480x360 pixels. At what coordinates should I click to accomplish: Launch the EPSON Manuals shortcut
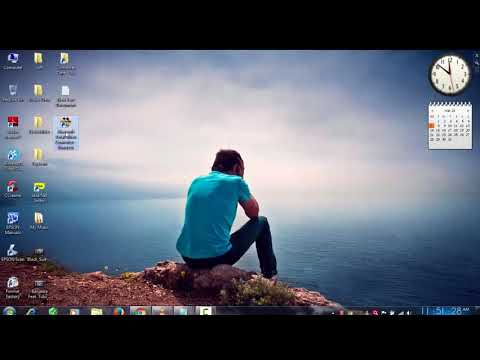point(13,223)
